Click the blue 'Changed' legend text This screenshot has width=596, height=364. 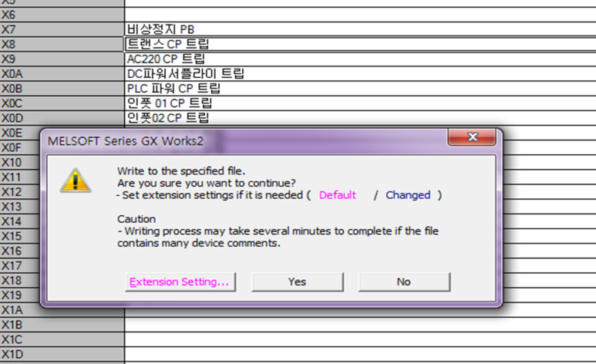coord(408,195)
